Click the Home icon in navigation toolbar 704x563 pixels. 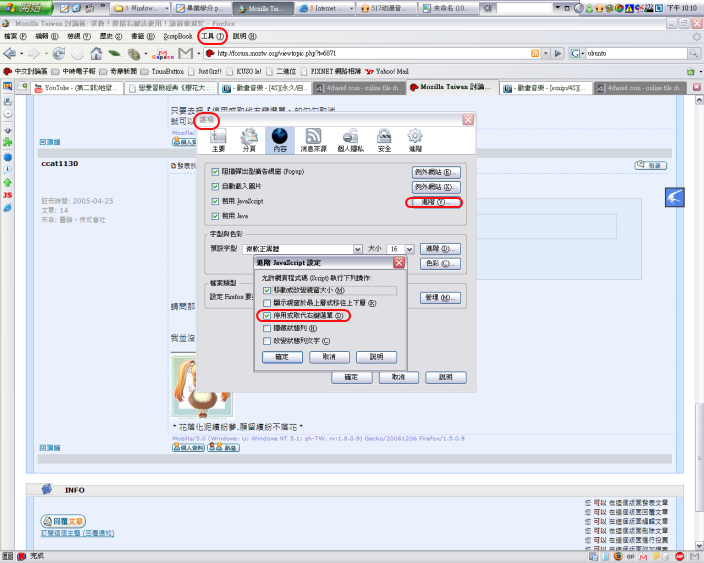click(96, 53)
